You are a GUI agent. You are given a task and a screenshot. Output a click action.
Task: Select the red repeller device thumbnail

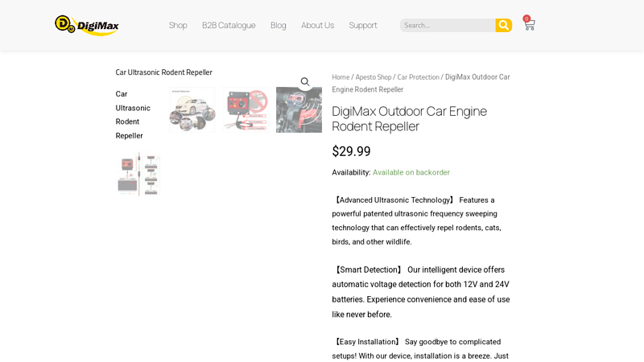click(x=246, y=109)
